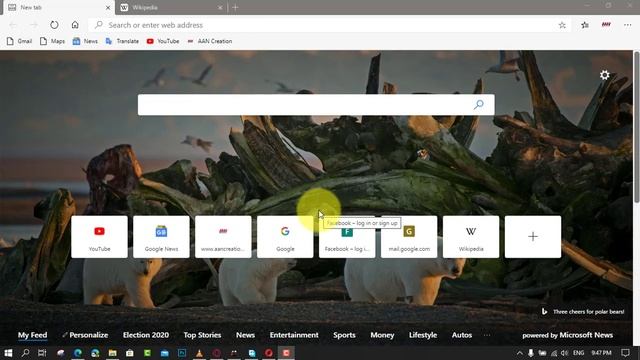
Task: Click into the page's main search box
Action: click(316, 104)
